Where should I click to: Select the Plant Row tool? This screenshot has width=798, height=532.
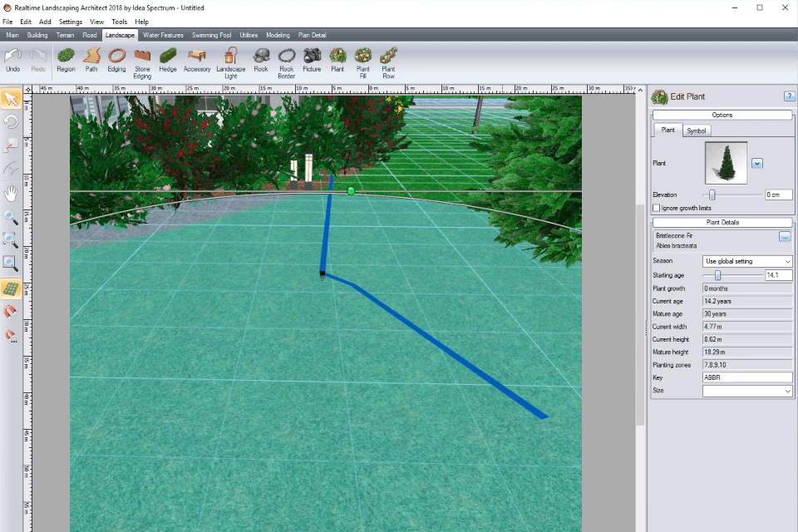pos(388,64)
